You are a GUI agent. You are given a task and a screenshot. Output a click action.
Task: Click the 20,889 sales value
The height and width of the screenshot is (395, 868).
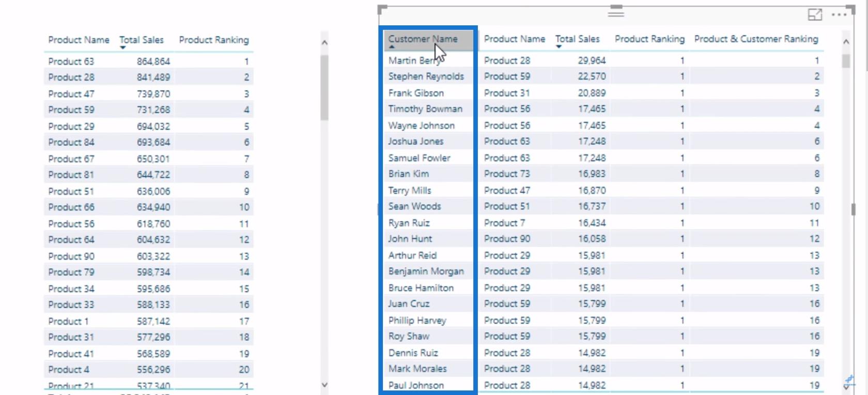coord(592,93)
